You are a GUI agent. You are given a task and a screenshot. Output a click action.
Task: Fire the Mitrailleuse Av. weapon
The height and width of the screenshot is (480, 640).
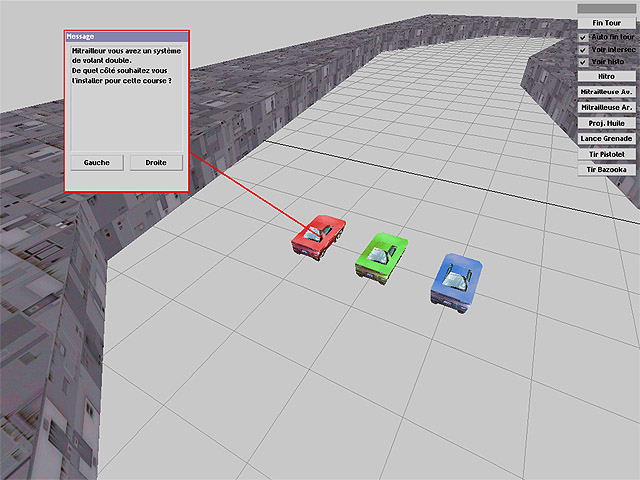click(606, 91)
